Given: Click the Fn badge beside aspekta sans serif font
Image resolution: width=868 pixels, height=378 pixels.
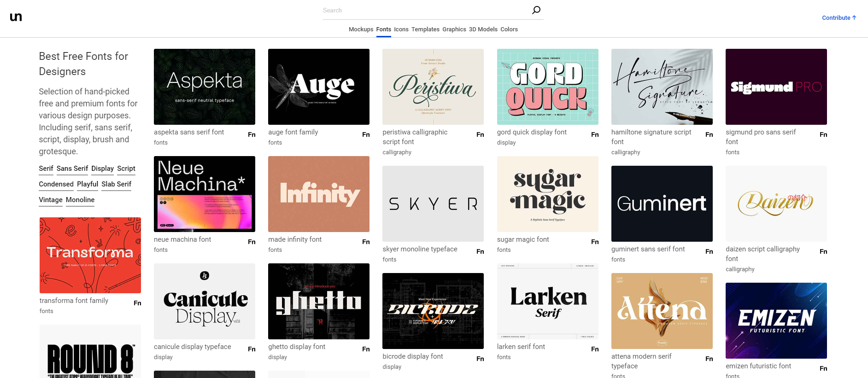Looking at the screenshot, I should point(252,134).
